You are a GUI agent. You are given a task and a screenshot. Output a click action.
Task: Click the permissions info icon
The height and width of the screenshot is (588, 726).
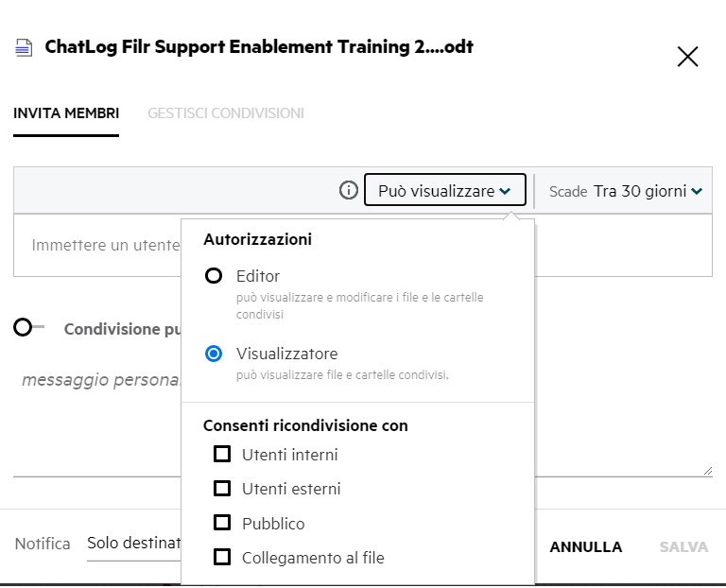pyautogui.click(x=348, y=191)
